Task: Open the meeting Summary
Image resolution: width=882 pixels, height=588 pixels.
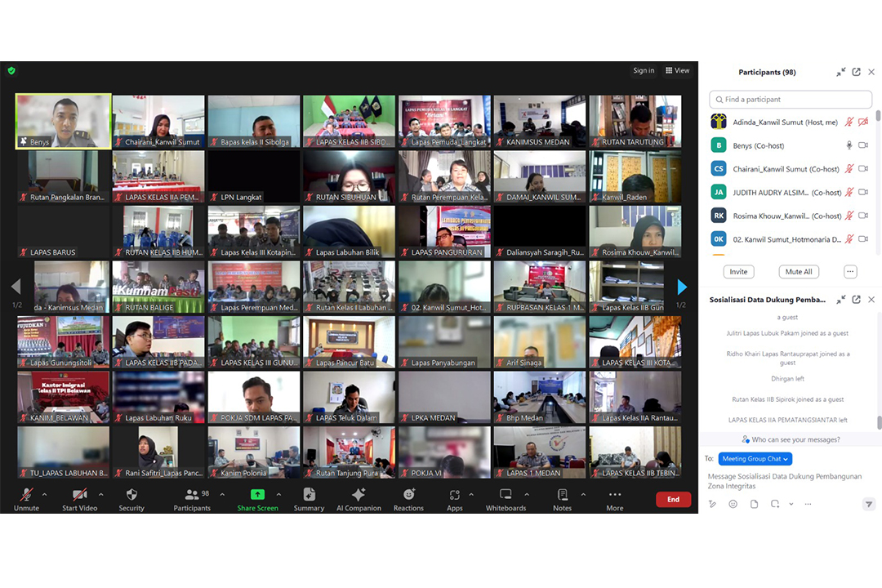Action: pyautogui.click(x=309, y=498)
